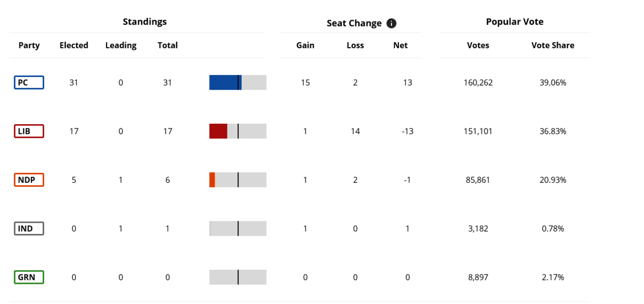Viewport: 644px width, 304px height.
Task: Click the PC party badge
Action: (x=29, y=83)
